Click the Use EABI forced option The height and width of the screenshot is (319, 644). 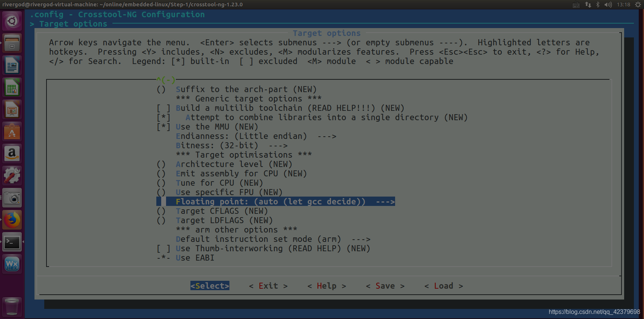pos(186,258)
